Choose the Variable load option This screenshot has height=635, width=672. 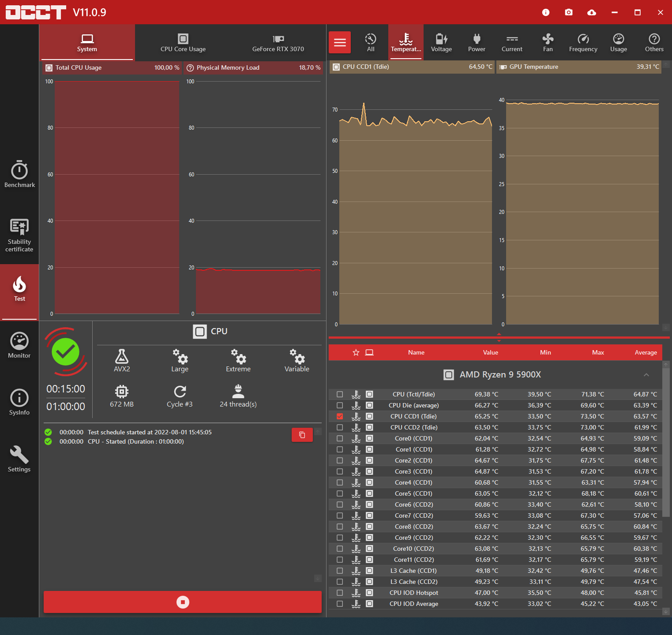click(297, 361)
